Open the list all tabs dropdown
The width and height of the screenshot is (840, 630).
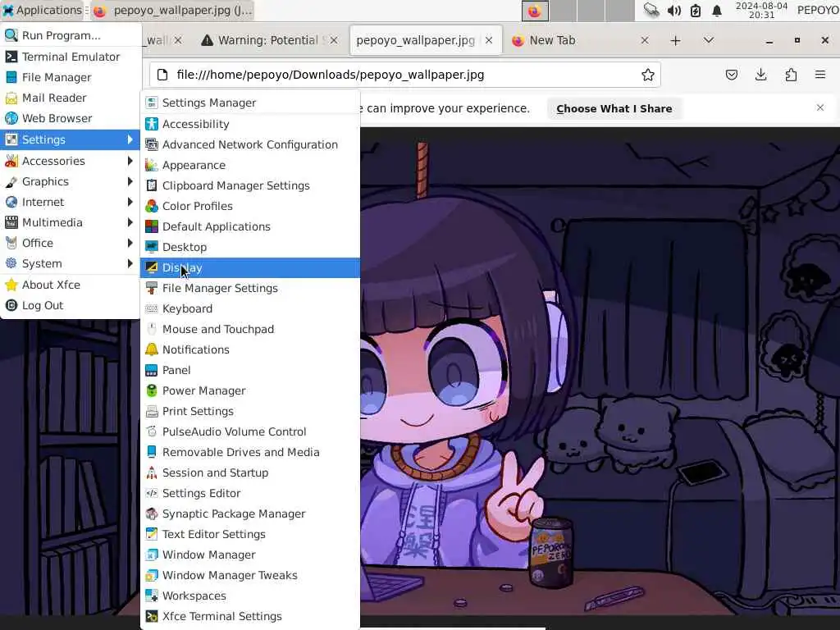point(708,40)
